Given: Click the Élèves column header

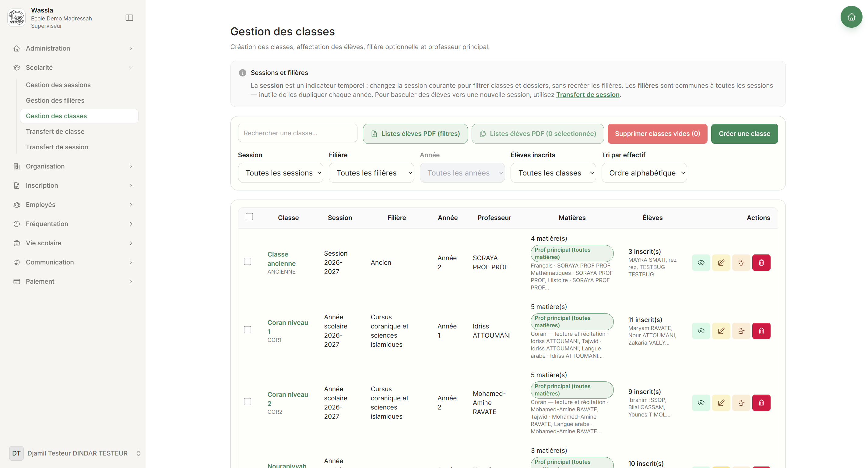Looking at the screenshot, I should 652,218.
